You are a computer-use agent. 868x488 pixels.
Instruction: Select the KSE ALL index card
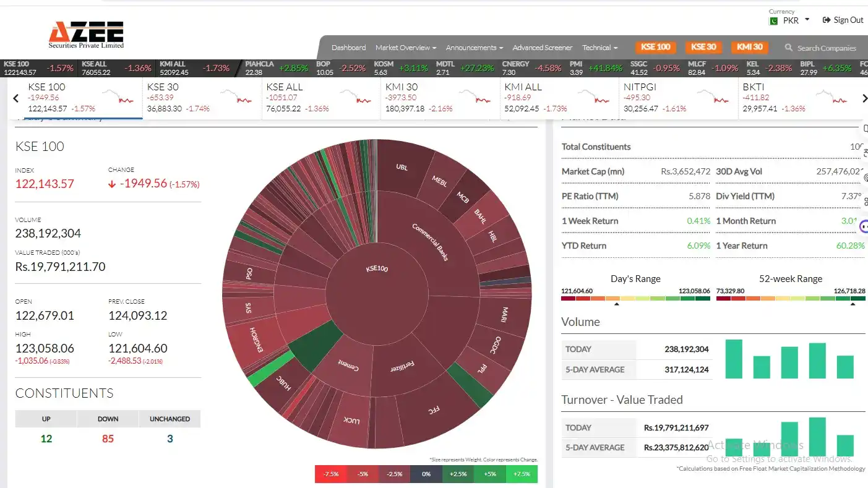(x=321, y=98)
